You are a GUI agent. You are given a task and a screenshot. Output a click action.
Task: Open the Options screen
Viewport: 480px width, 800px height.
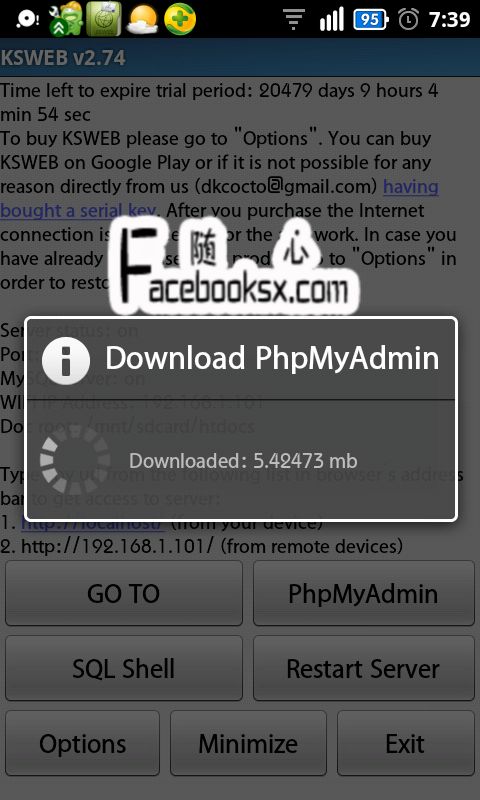(82, 743)
